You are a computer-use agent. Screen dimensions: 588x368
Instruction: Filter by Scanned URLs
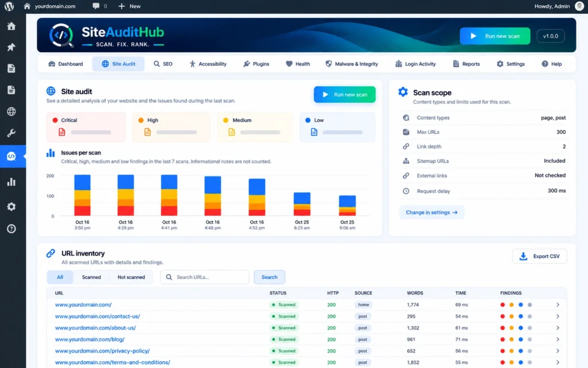click(x=91, y=277)
